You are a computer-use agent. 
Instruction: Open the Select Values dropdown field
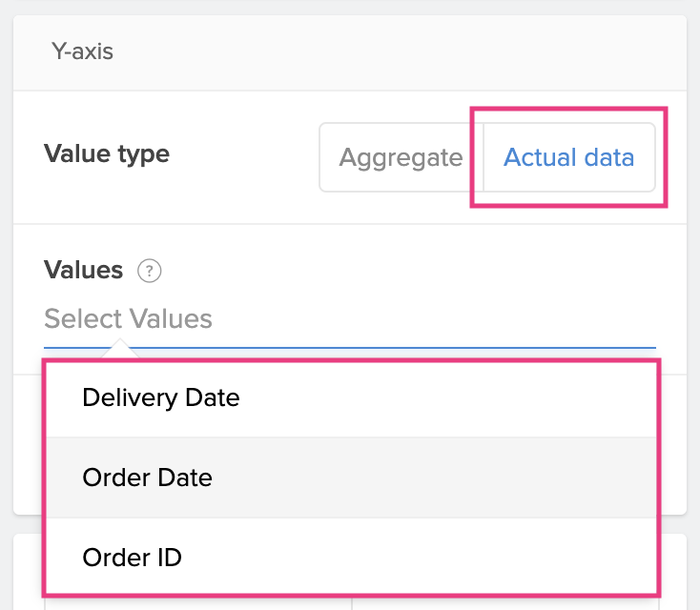[349, 319]
